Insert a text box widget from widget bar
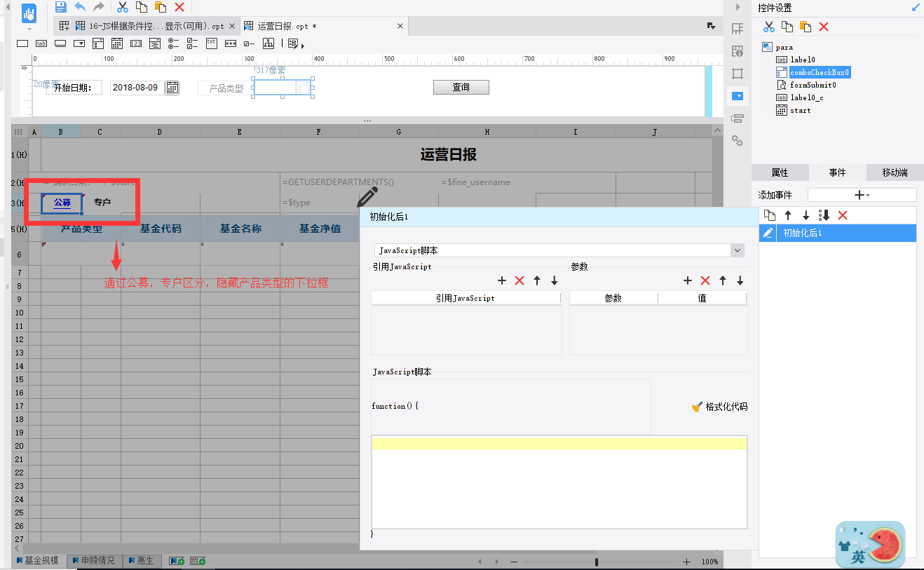 (x=22, y=43)
